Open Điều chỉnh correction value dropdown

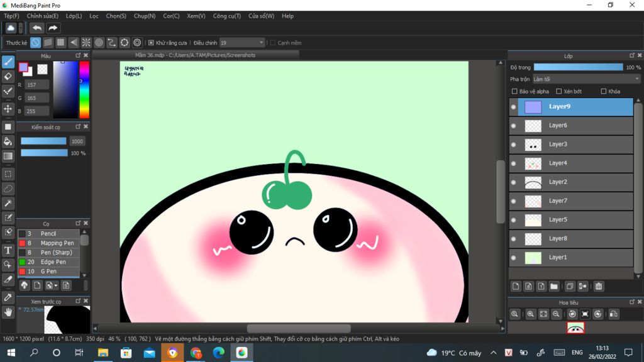pyautogui.click(x=242, y=43)
